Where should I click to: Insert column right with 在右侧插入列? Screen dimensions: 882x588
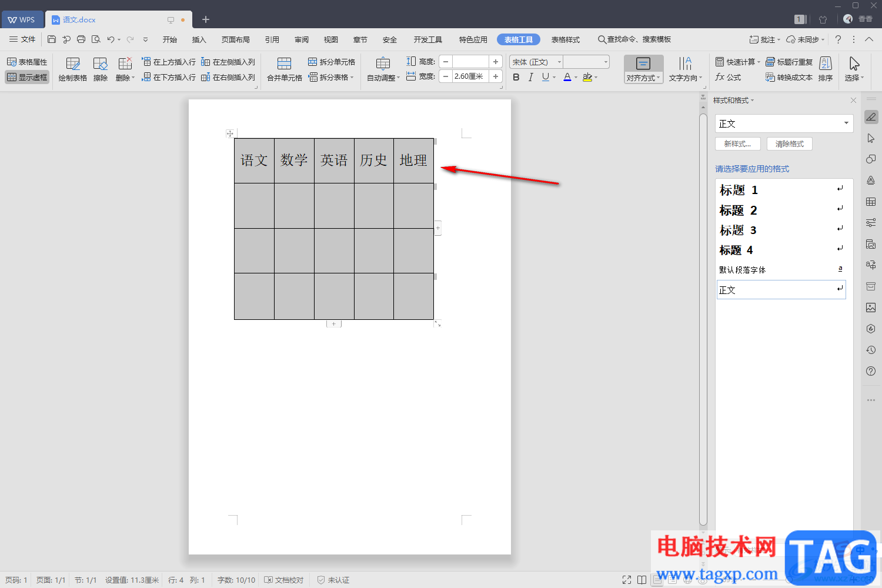tap(228, 77)
